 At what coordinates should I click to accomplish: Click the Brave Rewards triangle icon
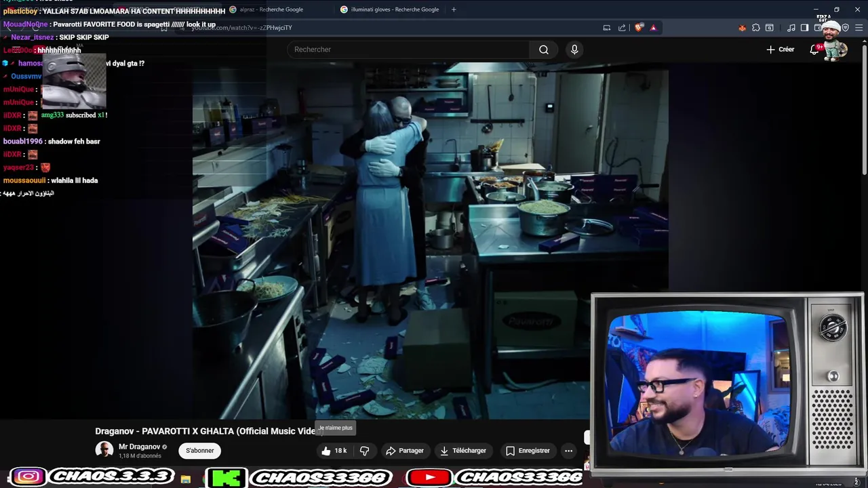(653, 28)
